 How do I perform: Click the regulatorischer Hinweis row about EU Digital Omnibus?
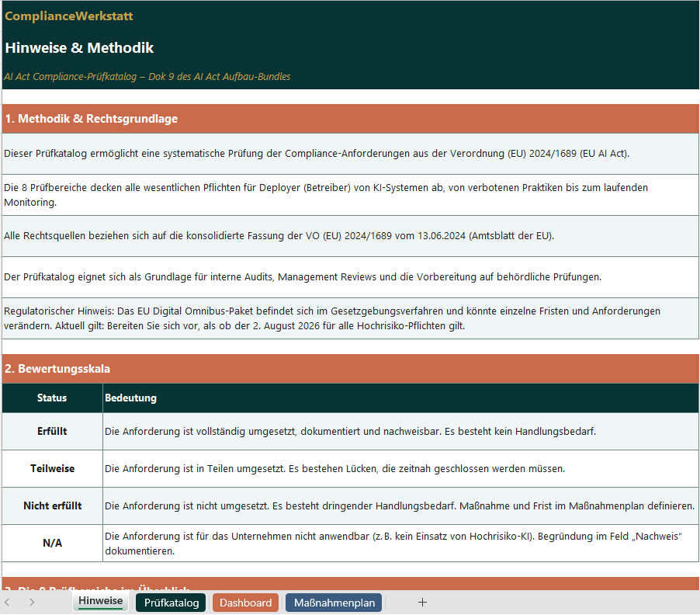(349, 318)
